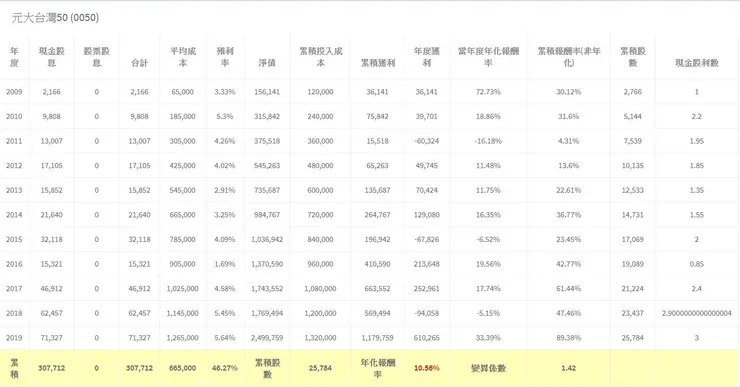This screenshot has width=740, height=387.
Task: Click the 984,767 net value cell
Action: (x=267, y=215)
